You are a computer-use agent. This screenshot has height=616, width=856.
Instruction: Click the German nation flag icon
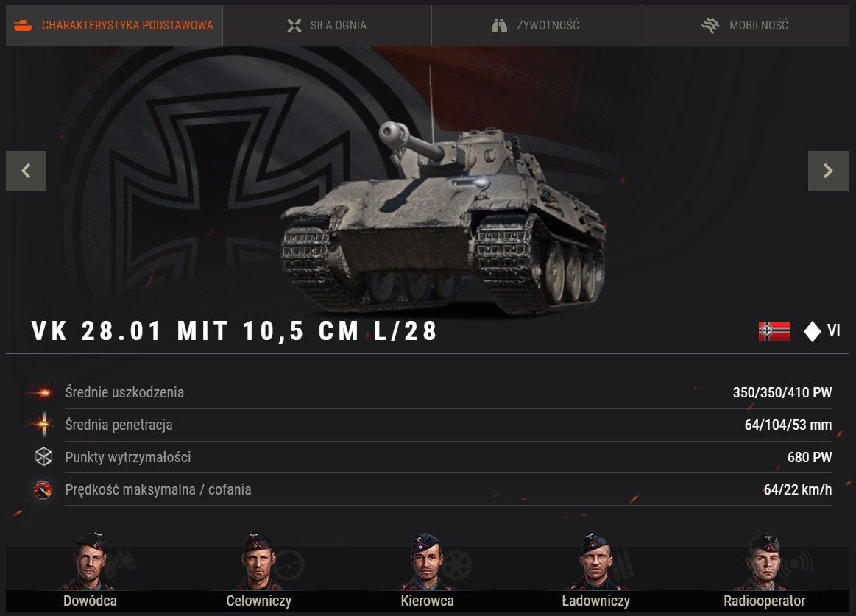(x=774, y=331)
